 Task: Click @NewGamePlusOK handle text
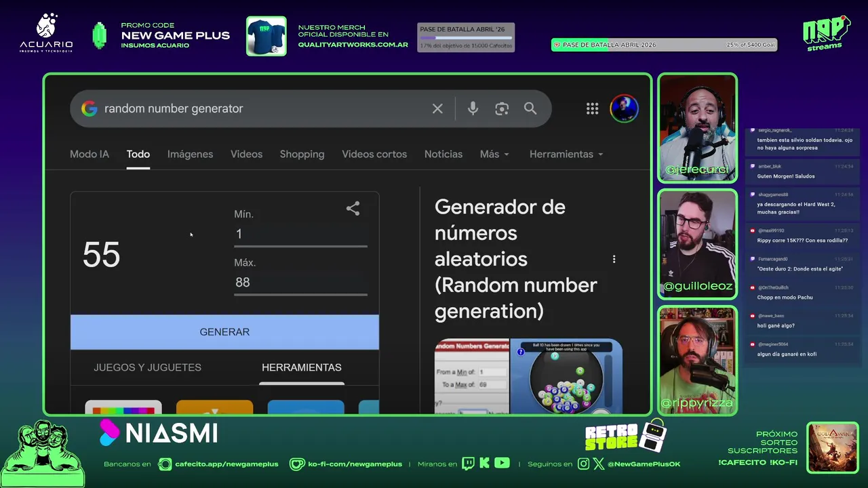point(644,464)
